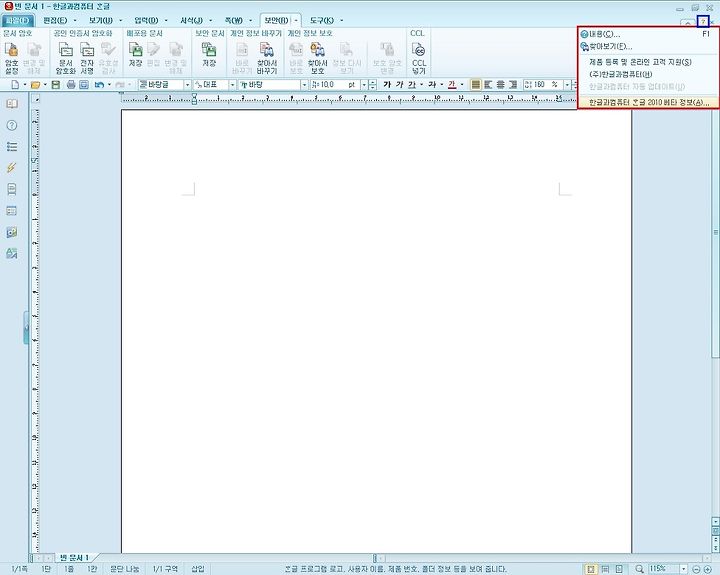Collapse the ribbon using the caret button
Viewport: 720px width, 575px height.
(x=687, y=23)
